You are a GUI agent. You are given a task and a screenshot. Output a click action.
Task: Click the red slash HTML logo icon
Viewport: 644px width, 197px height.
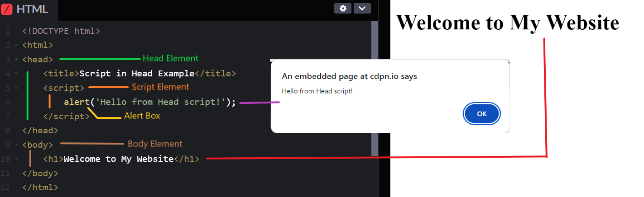7,9
